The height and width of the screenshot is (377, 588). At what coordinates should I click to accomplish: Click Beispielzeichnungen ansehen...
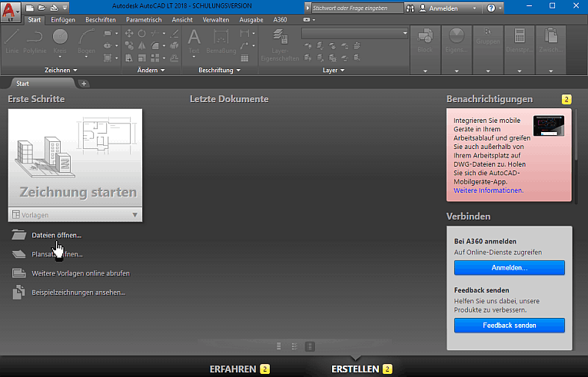[x=78, y=293]
